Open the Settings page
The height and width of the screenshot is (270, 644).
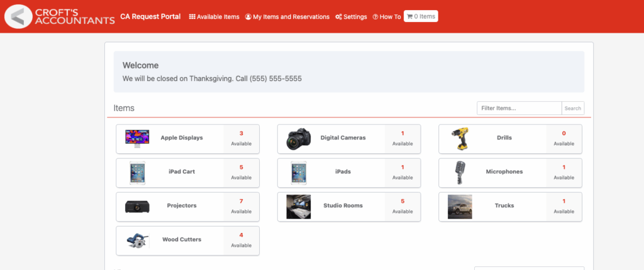pyautogui.click(x=351, y=17)
